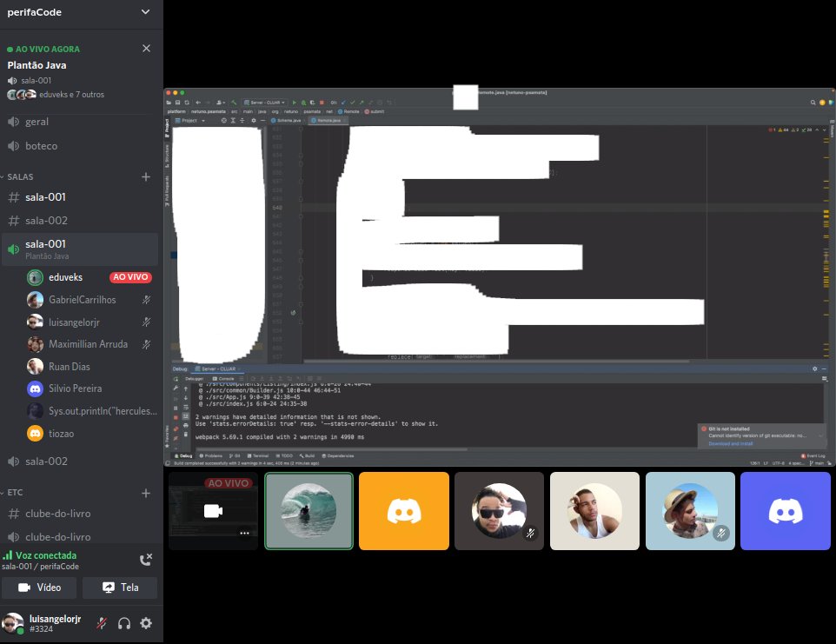Join the geral voice channel
836x644 pixels.
80,122
